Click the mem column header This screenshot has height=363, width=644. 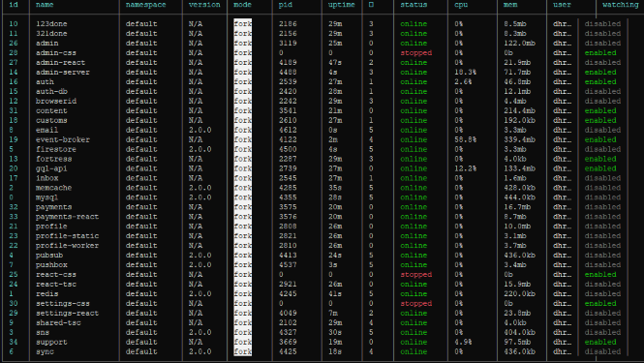pos(510,5)
